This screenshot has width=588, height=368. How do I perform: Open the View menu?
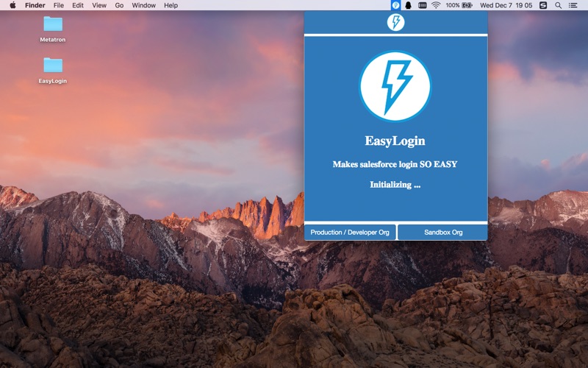click(99, 5)
